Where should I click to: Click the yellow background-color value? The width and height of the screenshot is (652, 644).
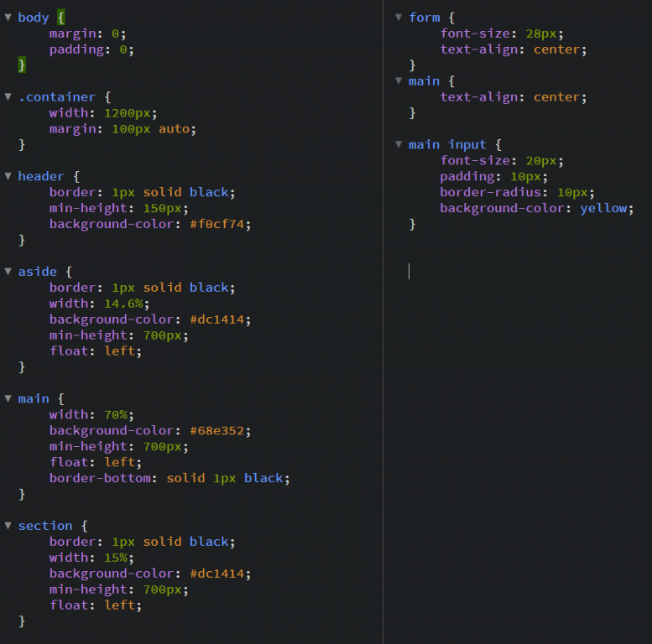(604, 209)
